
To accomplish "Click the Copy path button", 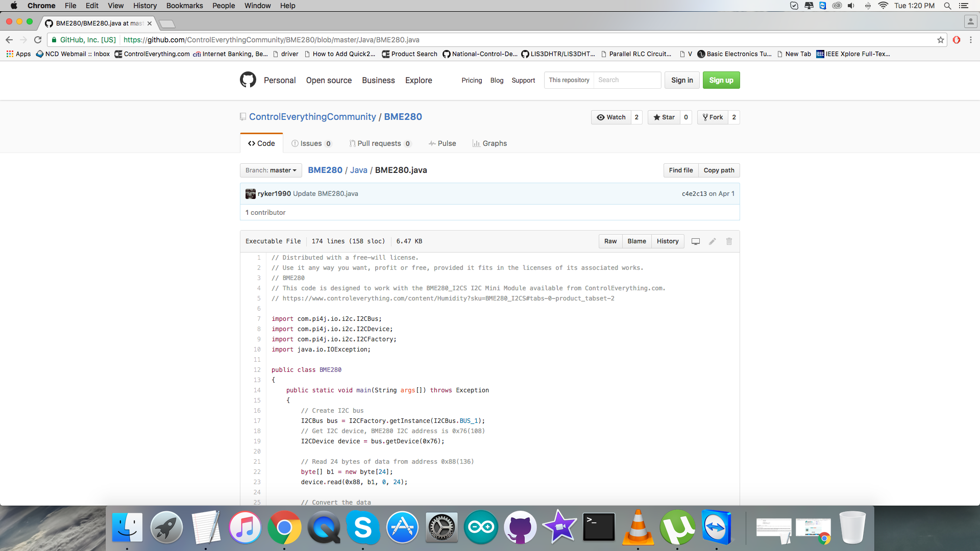I will click(719, 170).
